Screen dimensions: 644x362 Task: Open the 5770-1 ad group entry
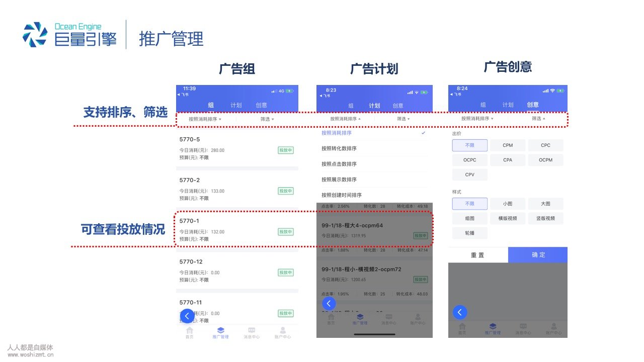(236, 229)
